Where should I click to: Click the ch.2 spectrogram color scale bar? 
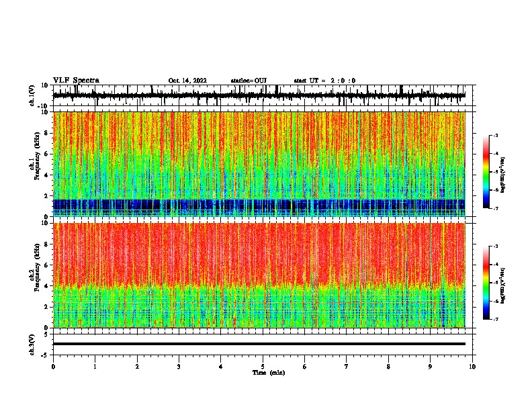pyautogui.click(x=486, y=283)
